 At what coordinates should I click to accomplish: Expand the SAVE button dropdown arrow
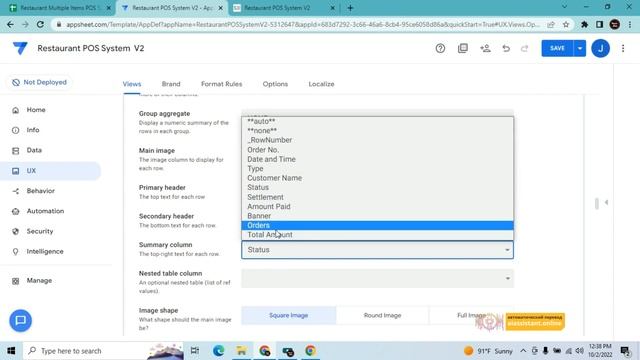(x=580, y=48)
